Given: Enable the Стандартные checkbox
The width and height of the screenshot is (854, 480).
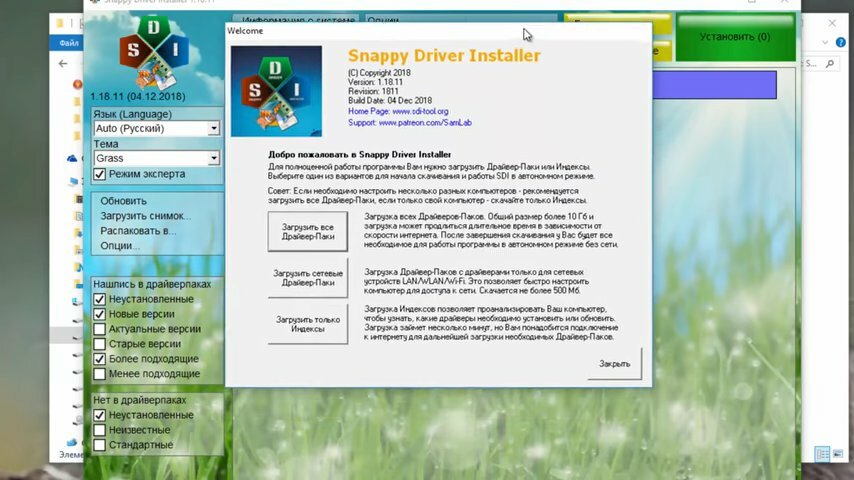Looking at the screenshot, I should point(99,445).
